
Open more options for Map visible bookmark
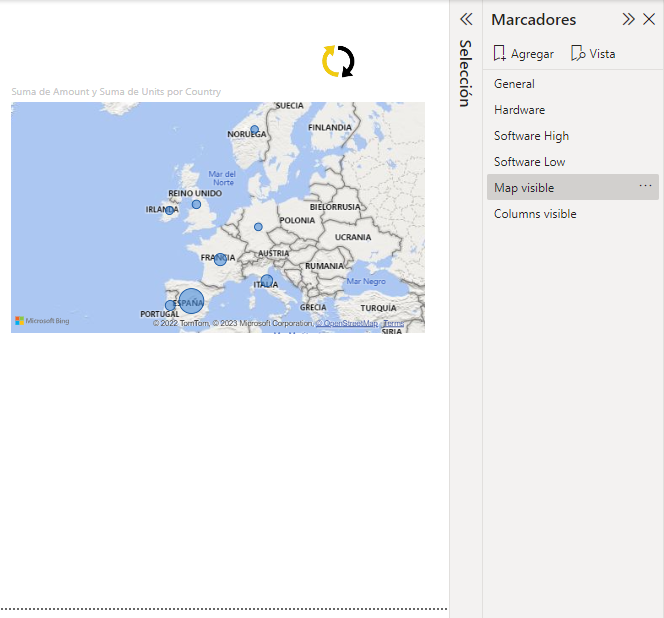pyautogui.click(x=645, y=186)
